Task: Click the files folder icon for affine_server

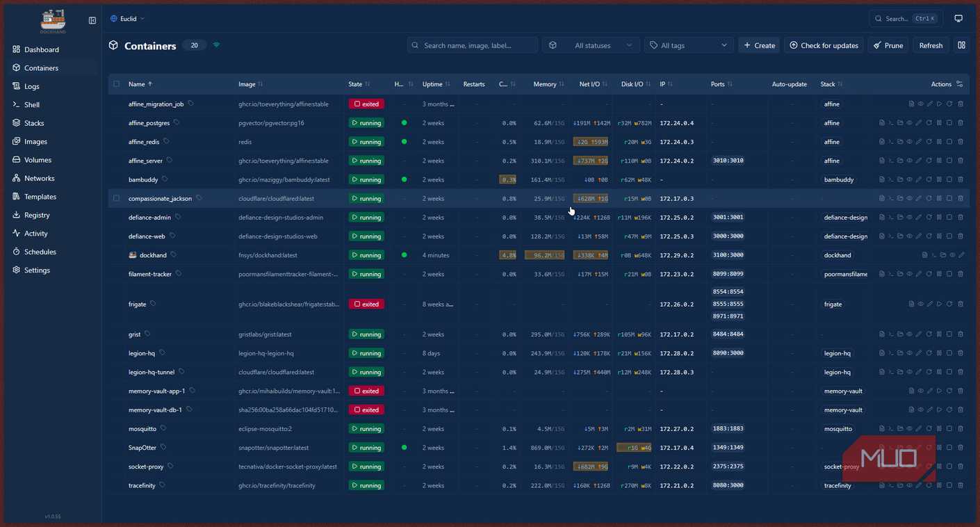Action: [900, 161]
